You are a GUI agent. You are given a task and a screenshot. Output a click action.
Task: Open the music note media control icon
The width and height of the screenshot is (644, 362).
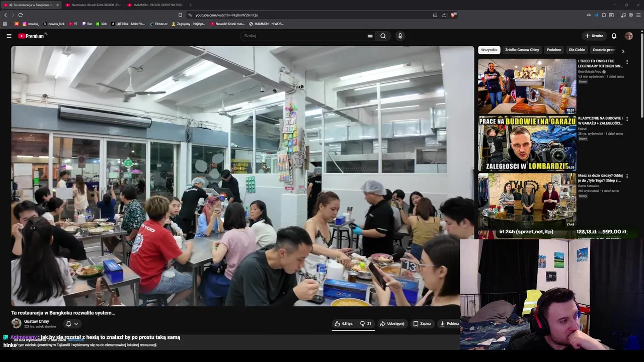623,15
